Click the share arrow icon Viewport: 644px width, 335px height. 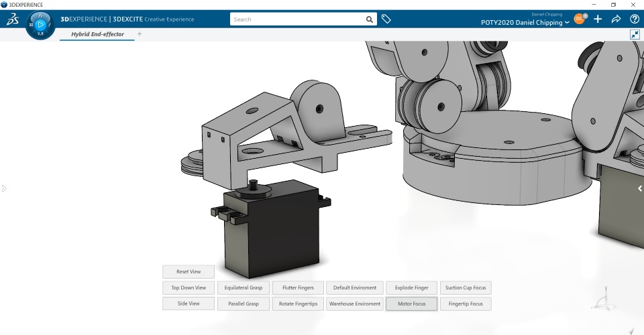point(616,19)
